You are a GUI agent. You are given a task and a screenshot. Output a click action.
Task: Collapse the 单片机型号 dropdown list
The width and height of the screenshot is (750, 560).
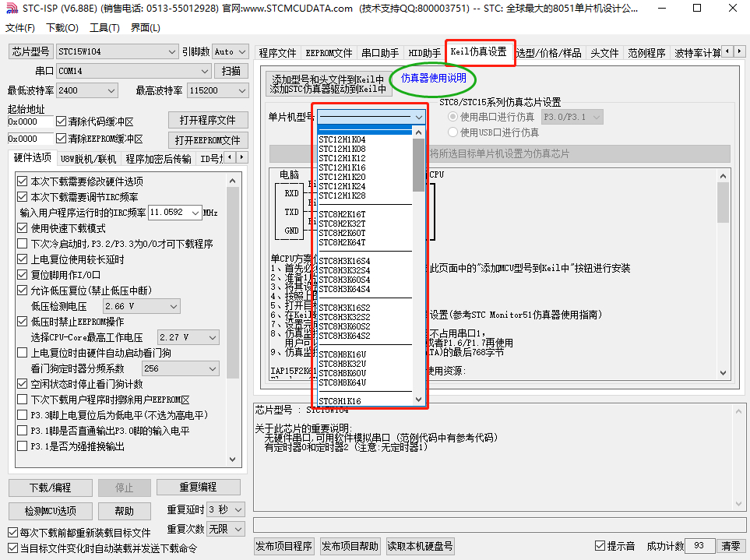click(418, 117)
